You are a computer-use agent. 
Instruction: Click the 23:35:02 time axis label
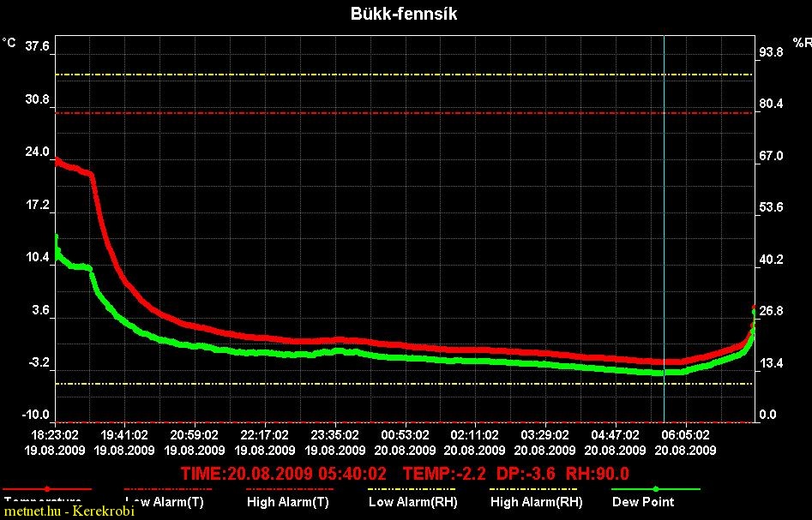point(336,434)
